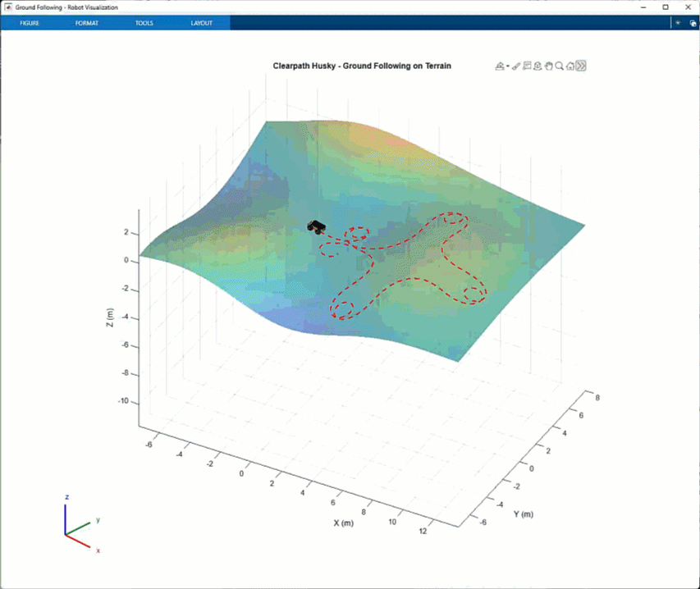
Task: Click the X-axis tick label '0'
Action: pyautogui.click(x=241, y=473)
